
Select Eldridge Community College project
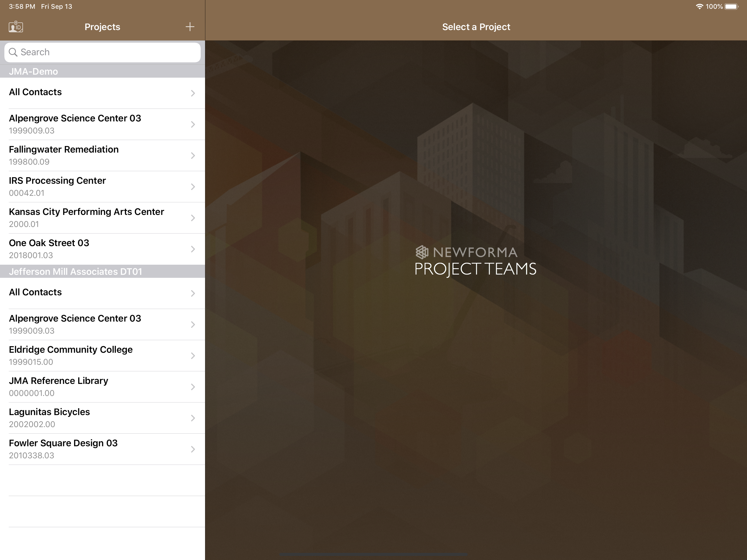coord(102,356)
